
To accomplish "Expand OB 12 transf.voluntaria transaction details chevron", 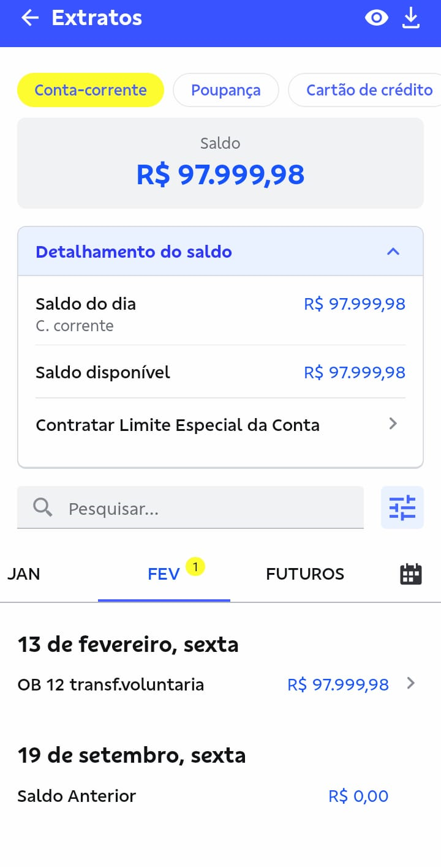I will point(410,684).
